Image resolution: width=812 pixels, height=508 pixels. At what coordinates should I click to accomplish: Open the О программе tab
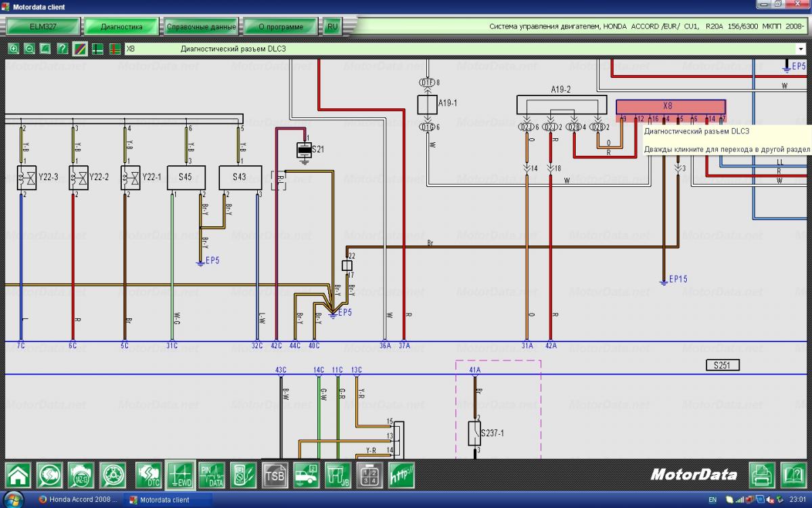coord(281,27)
